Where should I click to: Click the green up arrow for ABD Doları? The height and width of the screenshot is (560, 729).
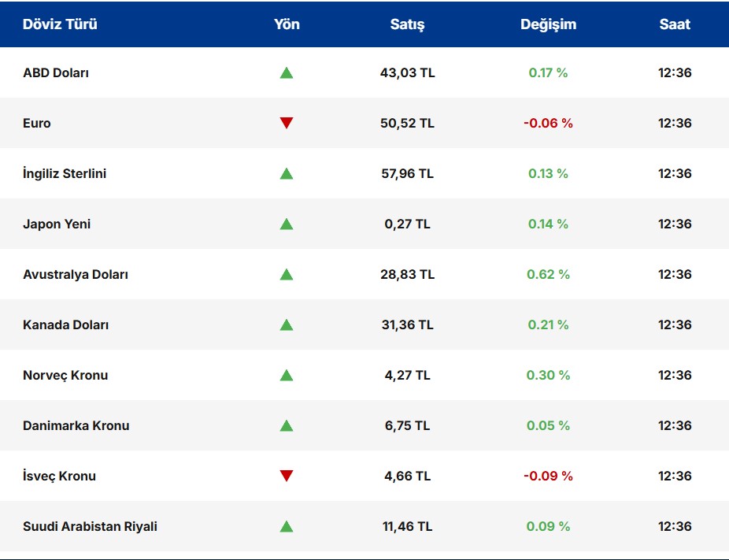pyautogui.click(x=287, y=73)
